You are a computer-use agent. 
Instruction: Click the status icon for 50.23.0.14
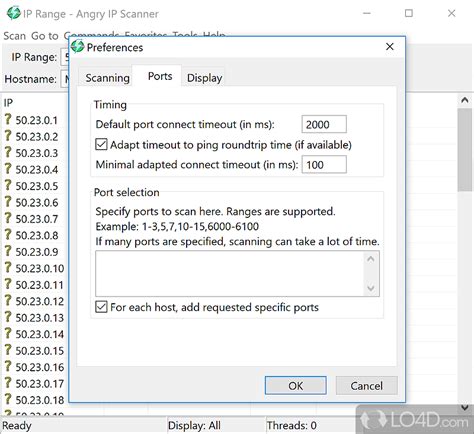point(8,333)
